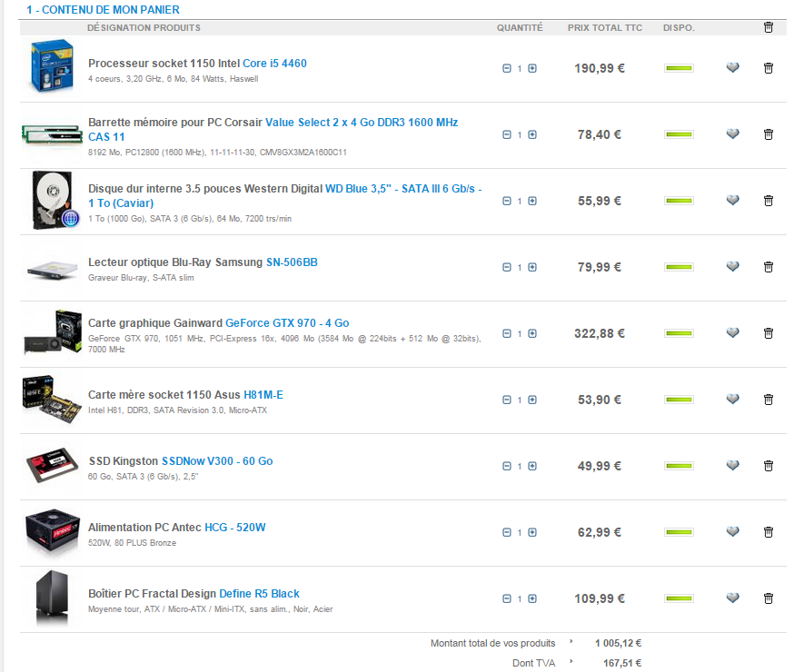Increase quantity of Antec HCG 520W
This screenshot has width=794, height=672.
coord(532,532)
